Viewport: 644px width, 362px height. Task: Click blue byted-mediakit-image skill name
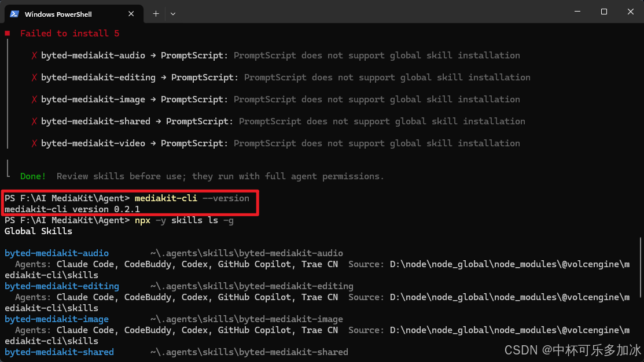(57, 319)
